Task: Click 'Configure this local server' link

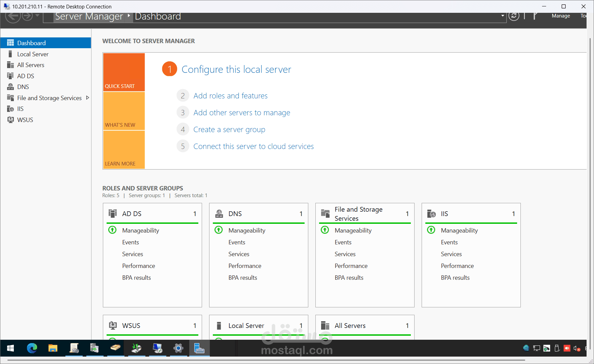Action: click(x=236, y=69)
